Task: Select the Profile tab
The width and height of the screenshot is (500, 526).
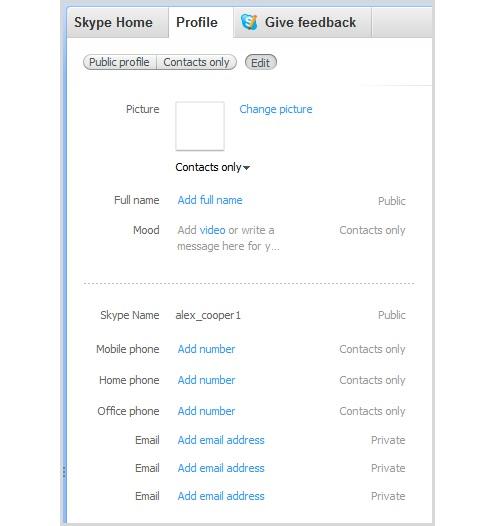Action: (201, 23)
